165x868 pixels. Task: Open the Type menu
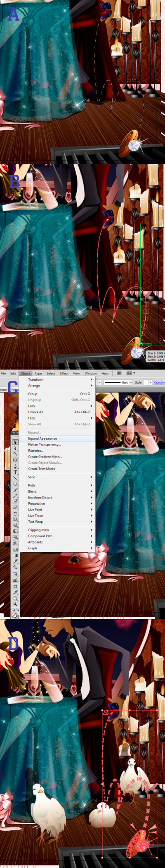pyautogui.click(x=38, y=373)
